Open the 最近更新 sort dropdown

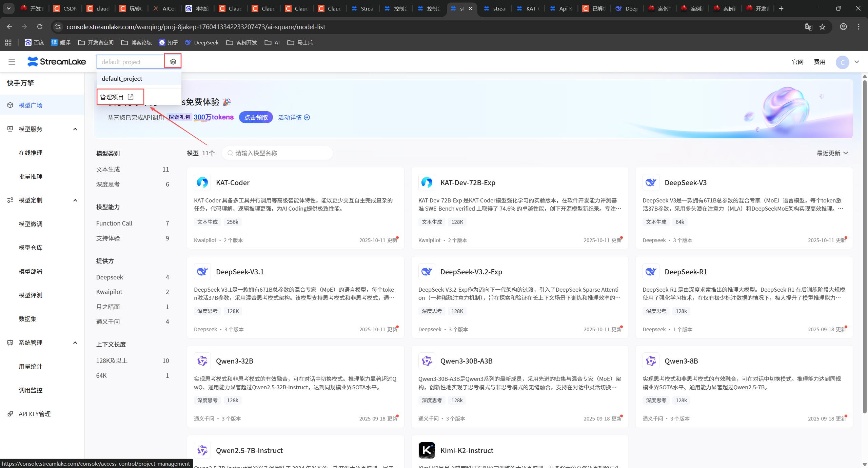(x=831, y=153)
